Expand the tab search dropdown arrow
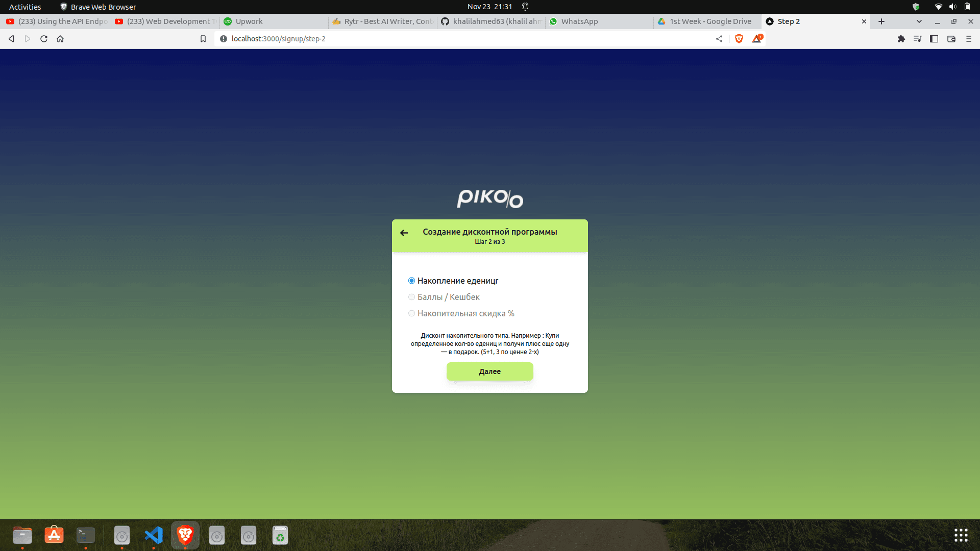 (x=919, y=21)
